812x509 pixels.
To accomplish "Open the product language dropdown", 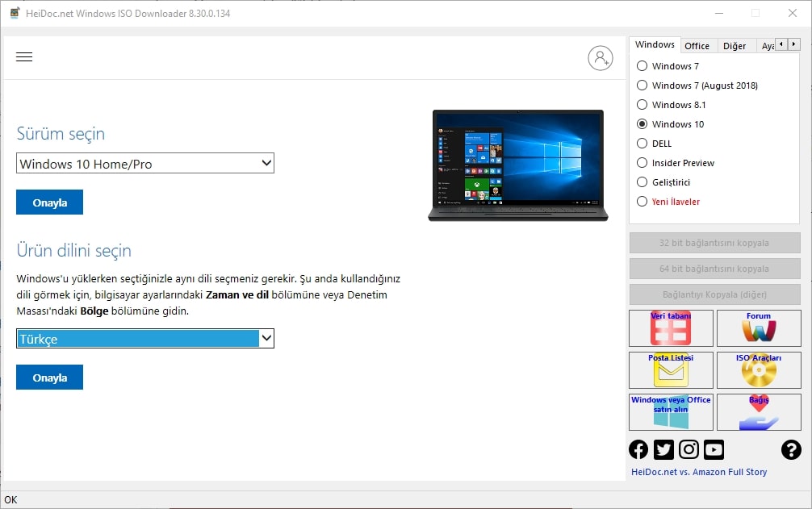I will coord(145,338).
